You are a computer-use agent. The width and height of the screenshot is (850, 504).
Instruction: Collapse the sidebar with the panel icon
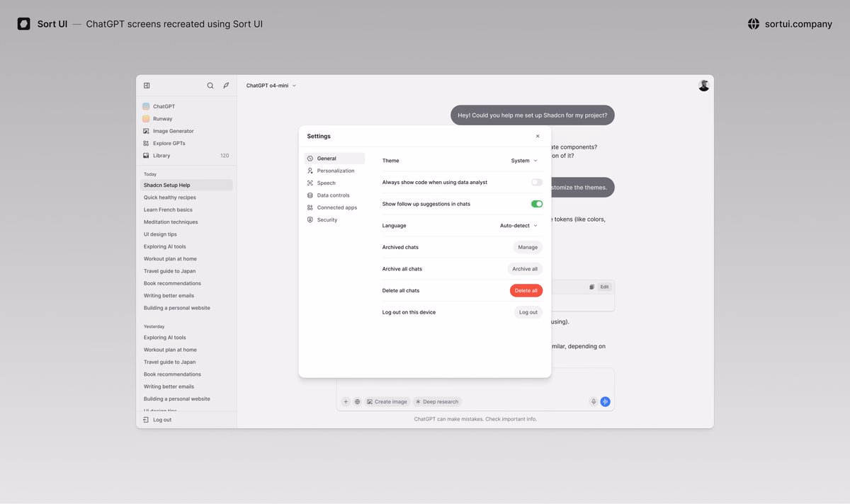click(147, 86)
